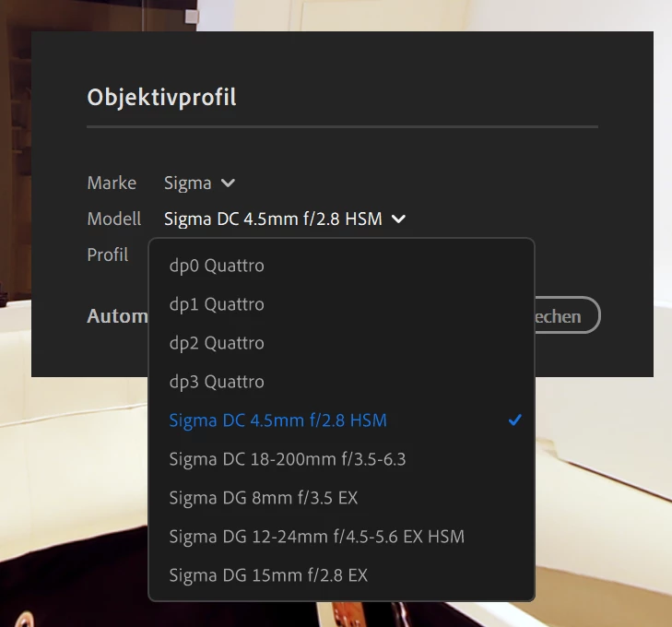Pick Sigma DG 12-24mm f/4.5-5.6 EX HSM

pos(341,536)
